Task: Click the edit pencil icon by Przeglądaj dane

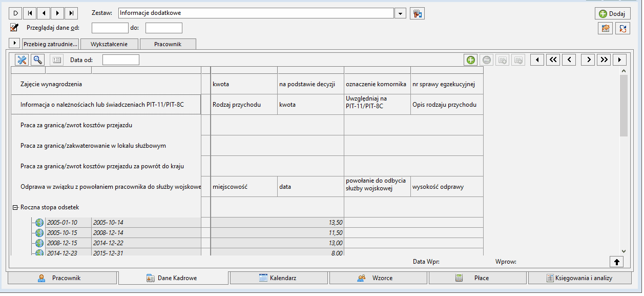Action: pyautogui.click(x=14, y=28)
